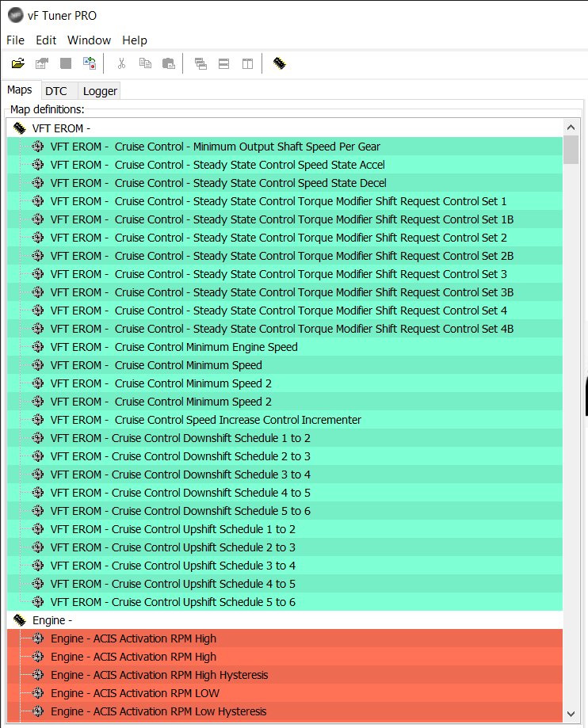The height and width of the screenshot is (728, 588).
Task: Open file using the folder toolbar icon
Action: (x=18, y=63)
